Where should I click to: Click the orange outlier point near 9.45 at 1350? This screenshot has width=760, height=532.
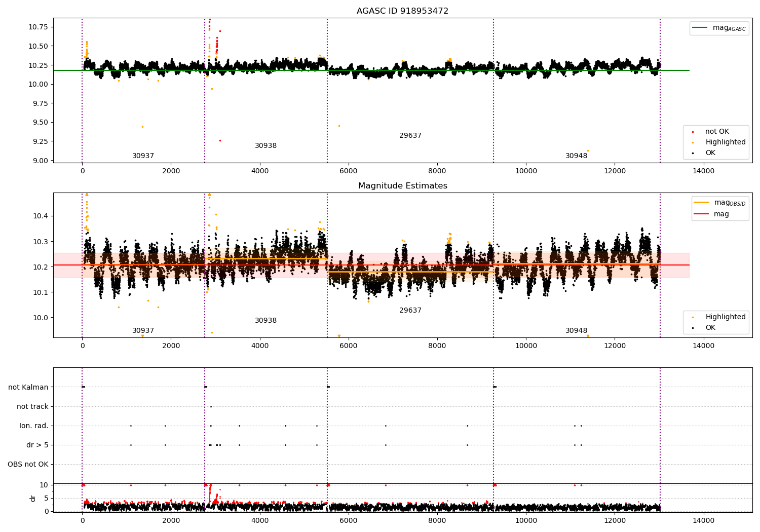142,127
